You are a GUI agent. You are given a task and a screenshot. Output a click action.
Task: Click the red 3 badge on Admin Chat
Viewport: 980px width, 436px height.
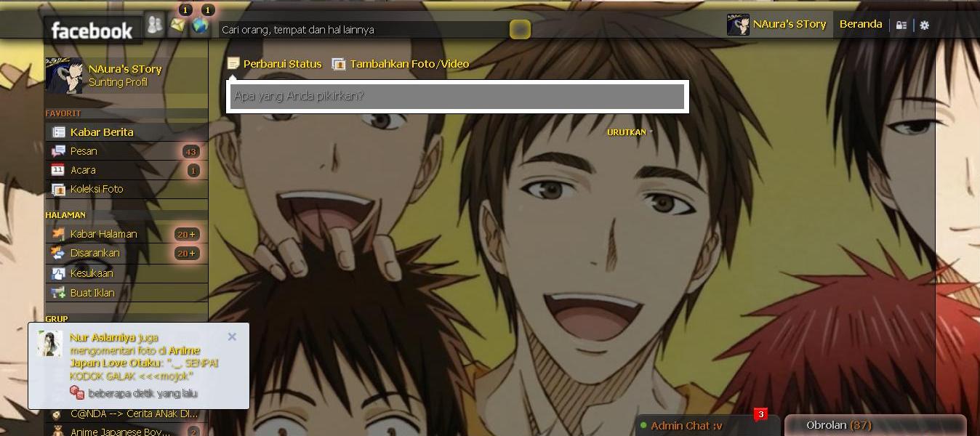[760, 414]
